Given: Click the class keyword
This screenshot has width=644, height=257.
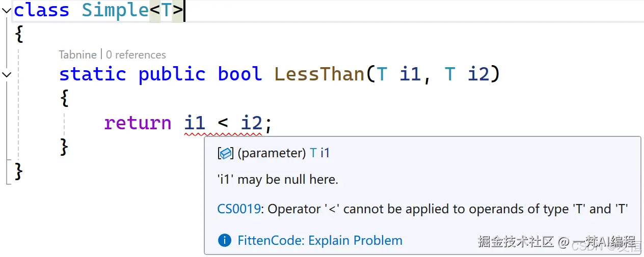Looking at the screenshot, I should click(x=42, y=10).
